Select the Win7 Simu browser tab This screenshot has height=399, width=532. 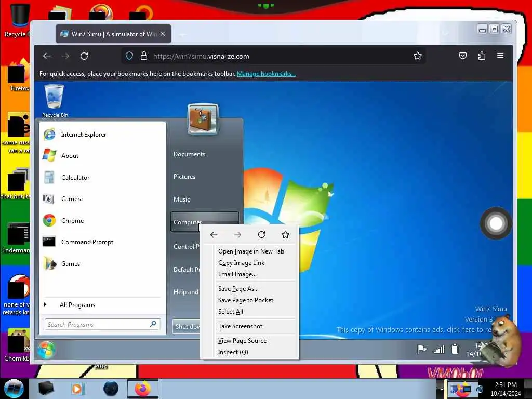pyautogui.click(x=113, y=34)
